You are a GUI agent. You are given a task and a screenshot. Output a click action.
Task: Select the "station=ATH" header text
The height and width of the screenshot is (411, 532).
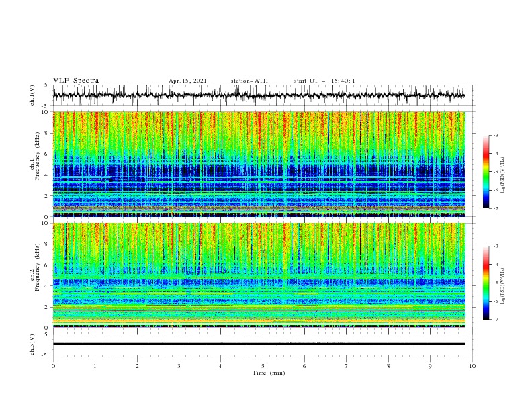click(249, 81)
